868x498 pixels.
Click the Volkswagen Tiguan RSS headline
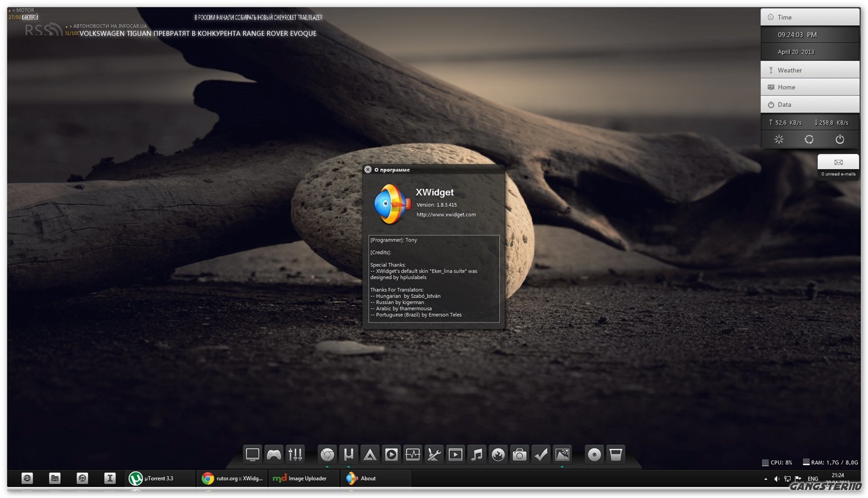[198, 34]
